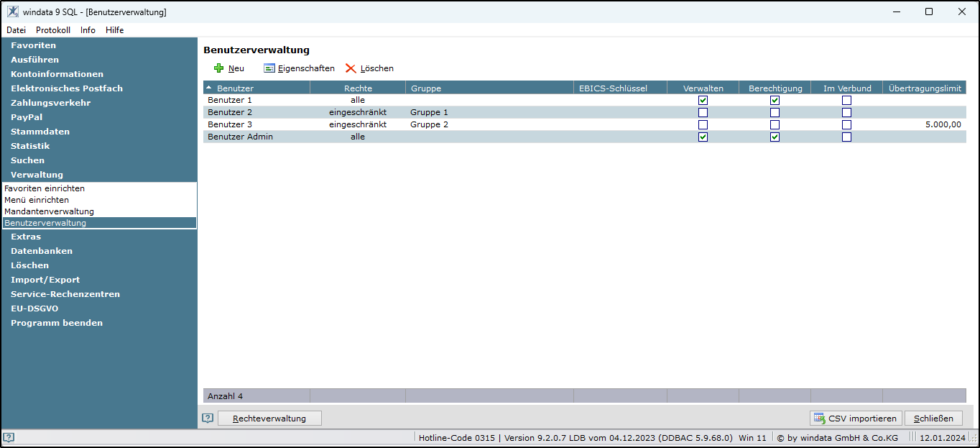Select the Benutzer 2 row name
980x448 pixels.
pos(230,112)
